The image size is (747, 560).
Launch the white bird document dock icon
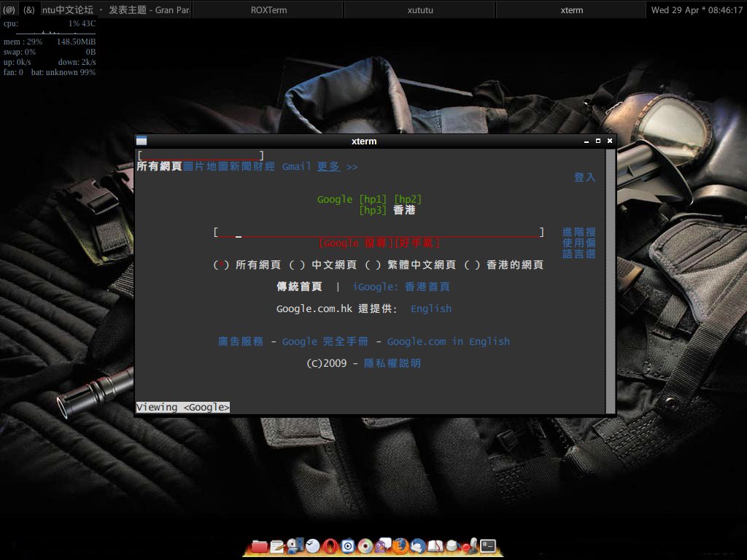[312, 545]
